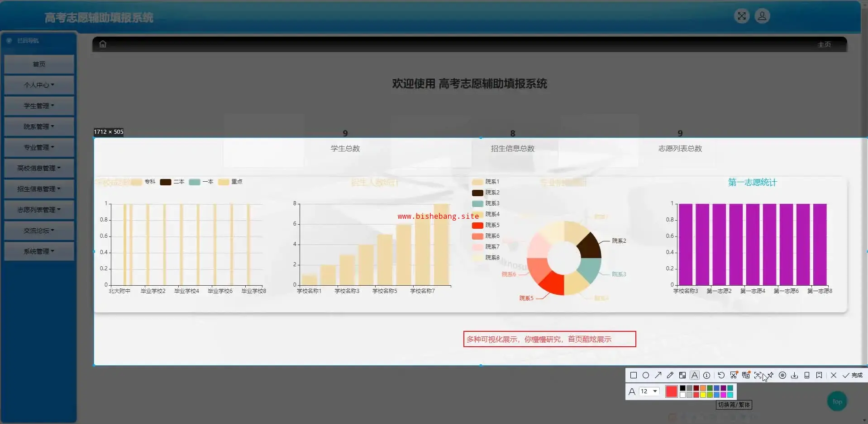Open the screenshot translate tool
Screen dimensions: 868x424
[746, 375]
